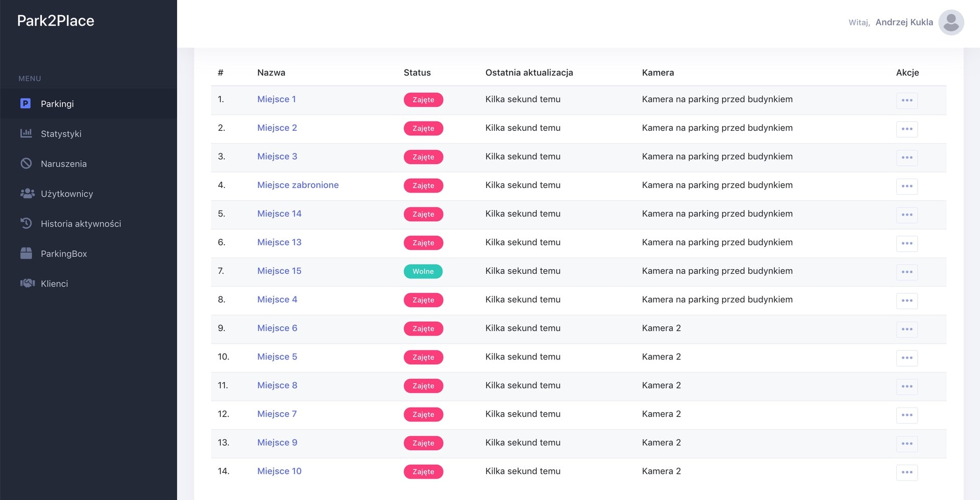This screenshot has width=980, height=500.
Task: Click the Kamera 2 cell for Miejsce 9
Action: point(661,442)
